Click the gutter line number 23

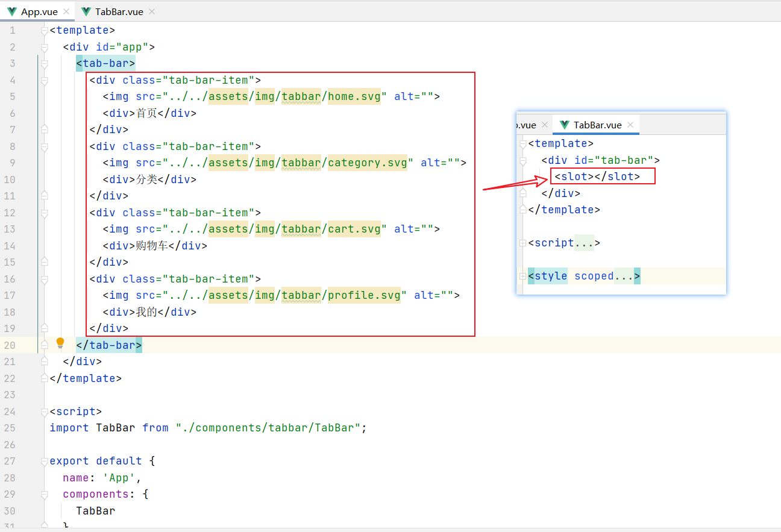tap(10, 395)
